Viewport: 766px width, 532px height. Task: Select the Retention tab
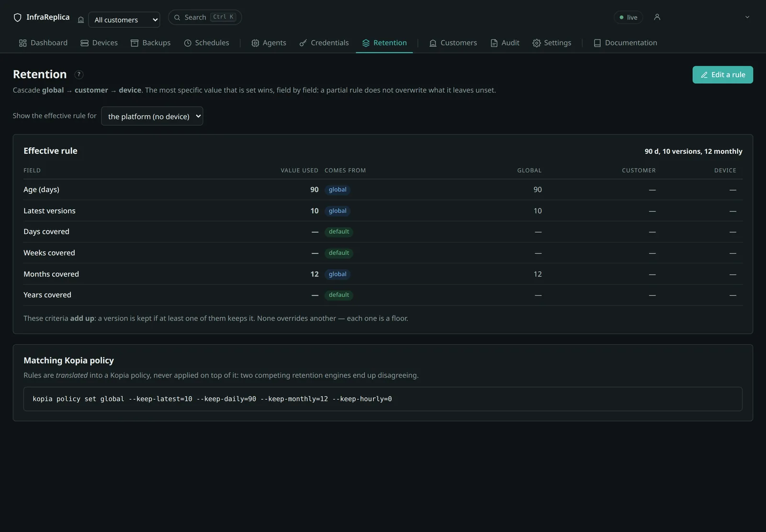pyautogui.click(x=384, y=43)
